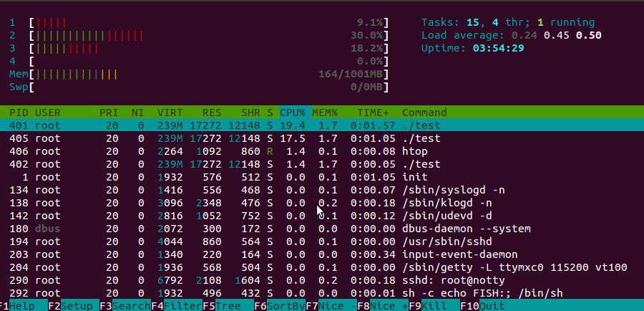Image resolution: width=644 pixels, height=311 pixels.
Task: Sort by the PID column header
Action: coord(19,113)
